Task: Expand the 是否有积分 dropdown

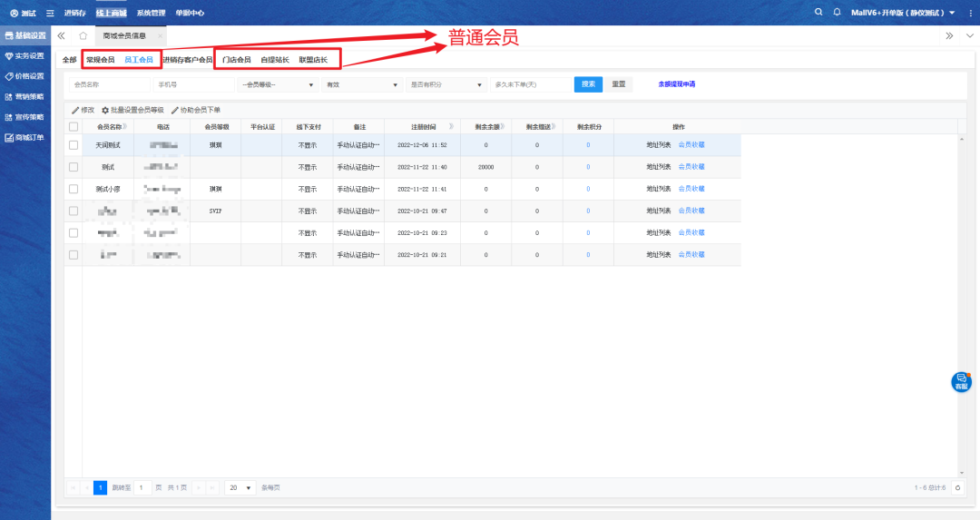Action: 446,84
